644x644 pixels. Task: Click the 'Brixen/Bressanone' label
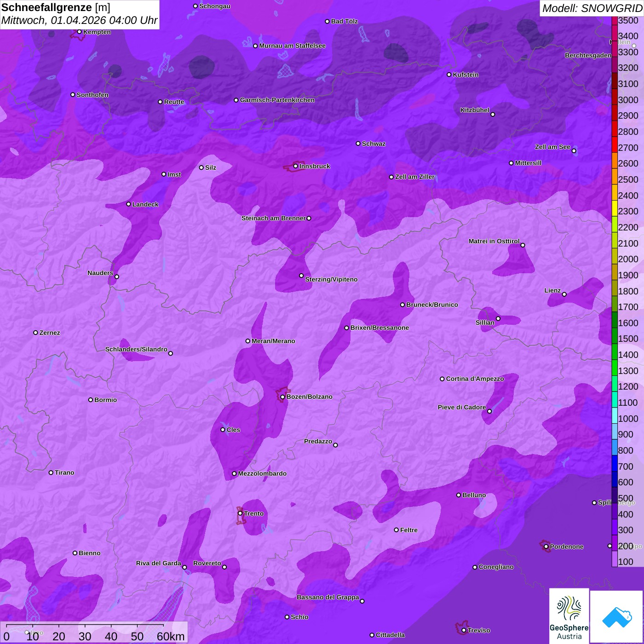379,328
